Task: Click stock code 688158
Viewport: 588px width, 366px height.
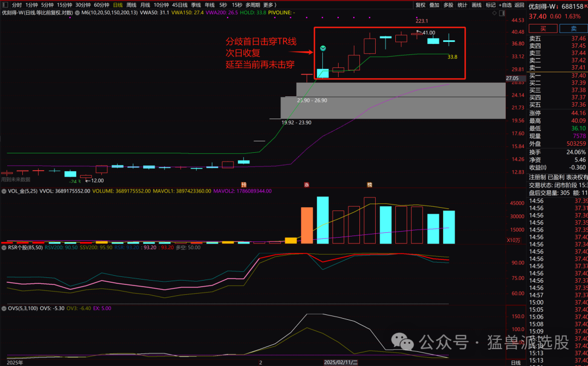Action: (572, 7)
